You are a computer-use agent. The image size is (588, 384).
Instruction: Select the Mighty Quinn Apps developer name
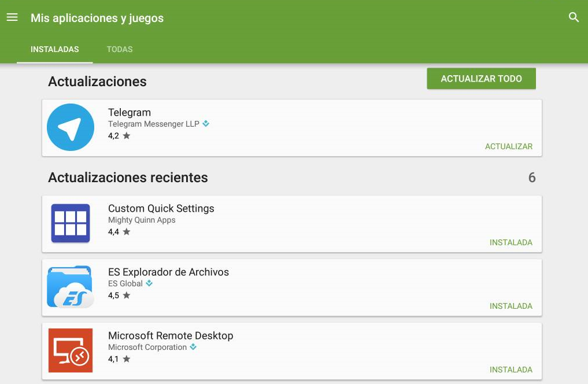tap(142, 220)
